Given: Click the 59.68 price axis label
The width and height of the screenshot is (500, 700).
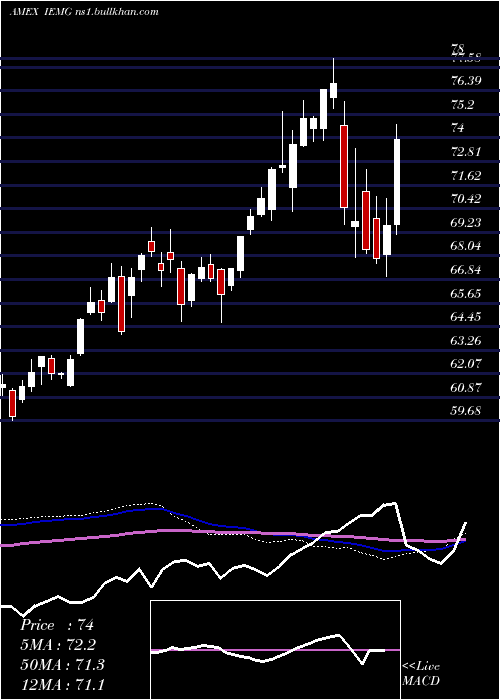Looking at the screenshot, I should pos(466,411).
